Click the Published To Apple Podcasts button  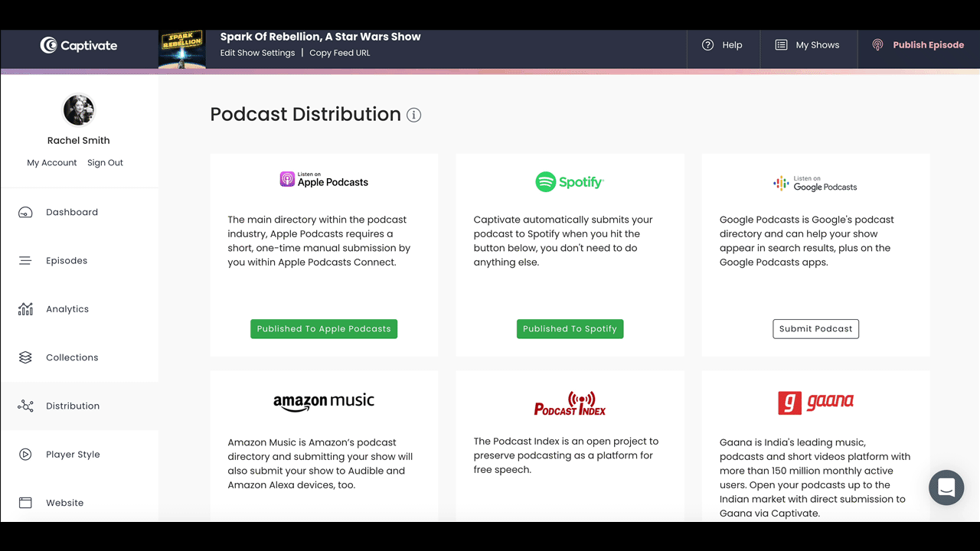(323, 328)
